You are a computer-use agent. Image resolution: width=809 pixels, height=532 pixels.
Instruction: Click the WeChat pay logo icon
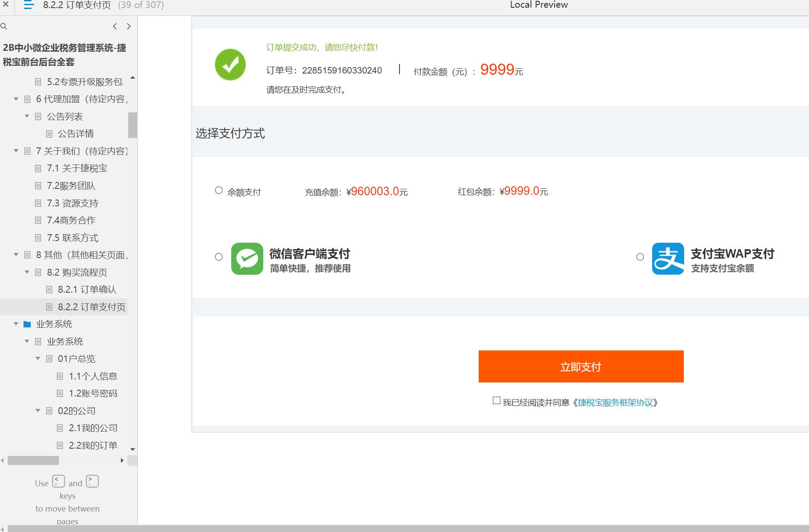[247, 259]
